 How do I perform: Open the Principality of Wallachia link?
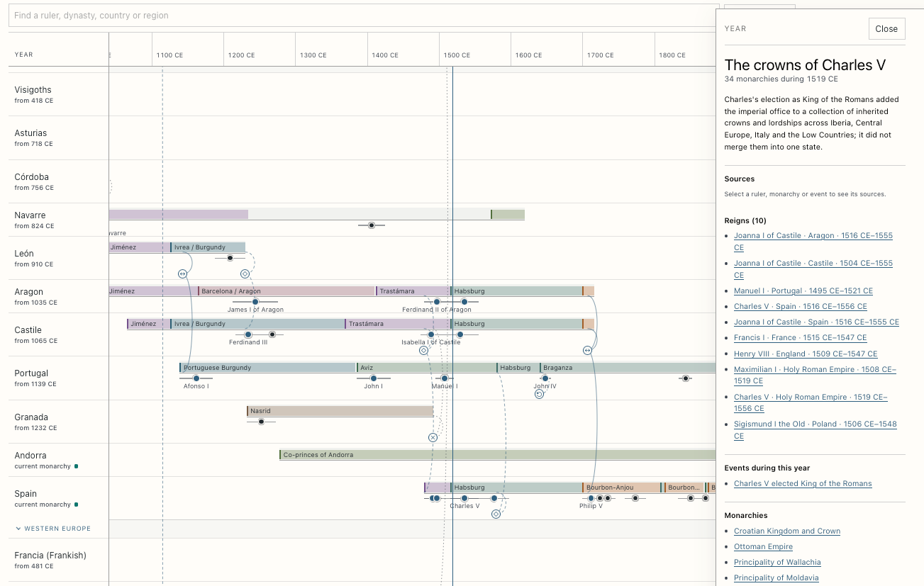click(x=777, y=562)
